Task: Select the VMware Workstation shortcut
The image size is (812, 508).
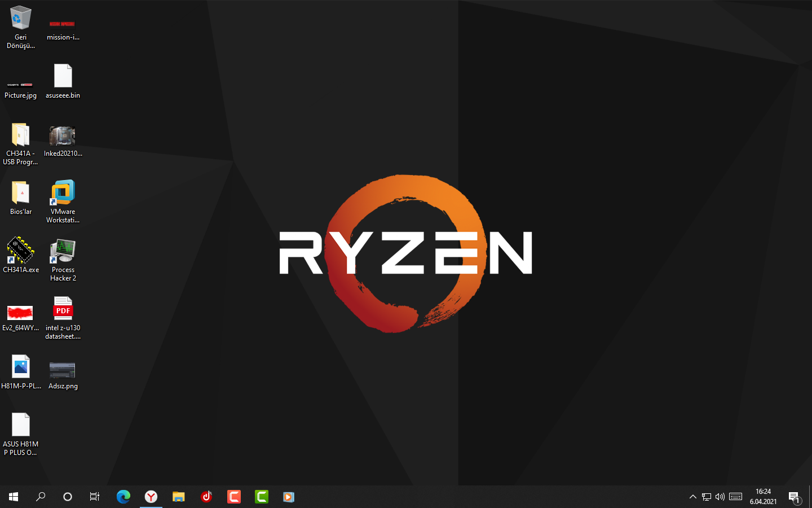Action: pos(63,202)
